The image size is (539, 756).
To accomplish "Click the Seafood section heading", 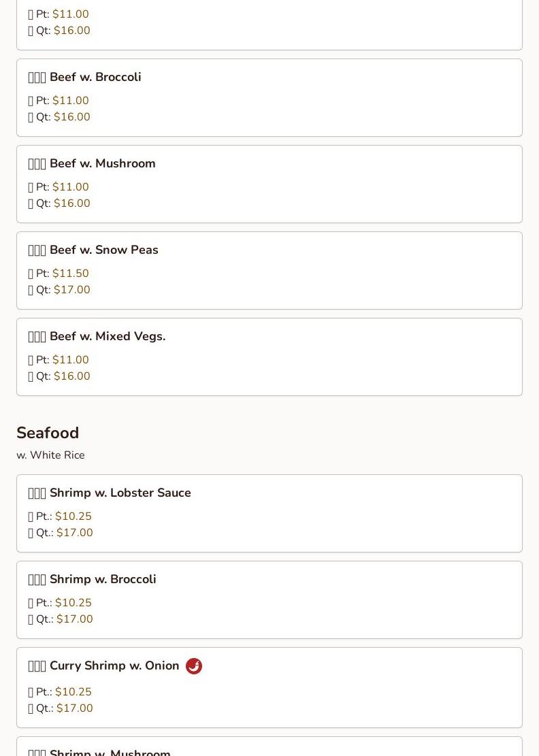I will tap(48, 433).
